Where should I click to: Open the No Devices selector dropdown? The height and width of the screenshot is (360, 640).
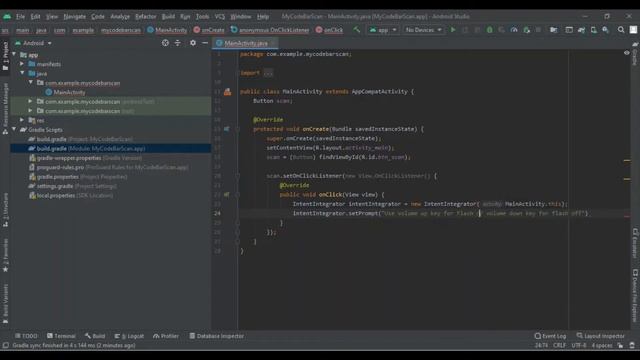point(423,30)
